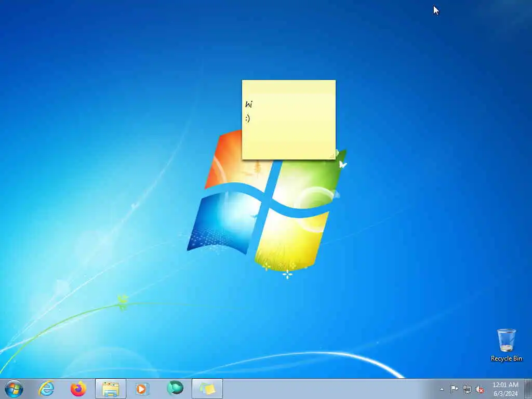Click the muted volume speaker icon

click(x=480, y=389)
